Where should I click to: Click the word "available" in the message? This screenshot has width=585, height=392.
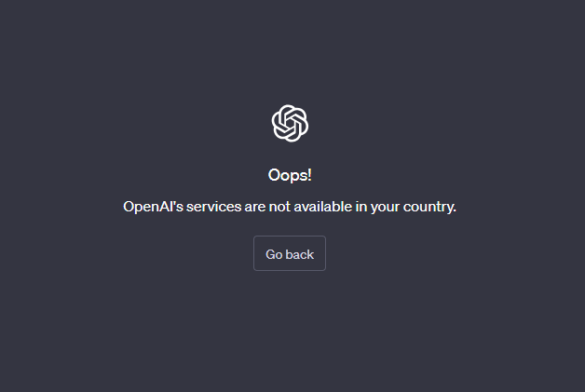[x=323, y=207]
